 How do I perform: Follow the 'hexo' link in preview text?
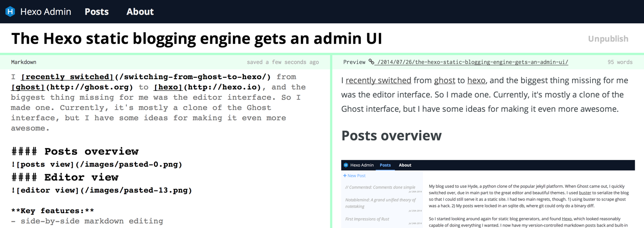point(476,80)
